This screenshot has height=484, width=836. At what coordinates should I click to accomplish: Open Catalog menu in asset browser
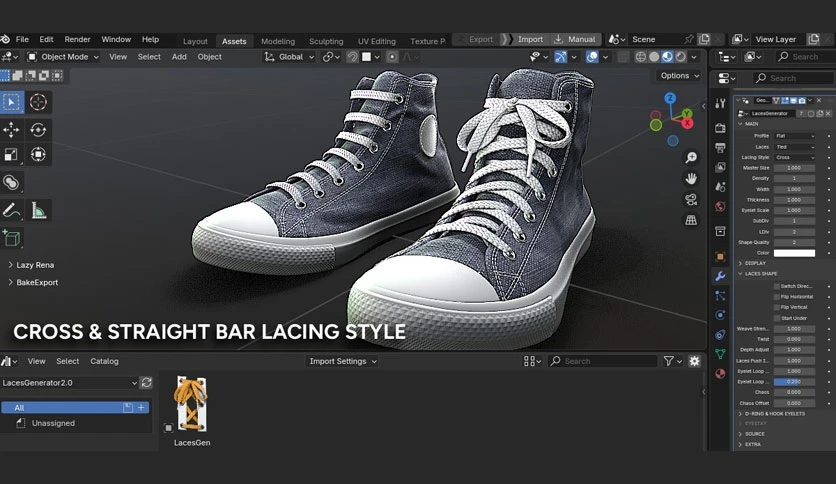[x=104, y=361]
